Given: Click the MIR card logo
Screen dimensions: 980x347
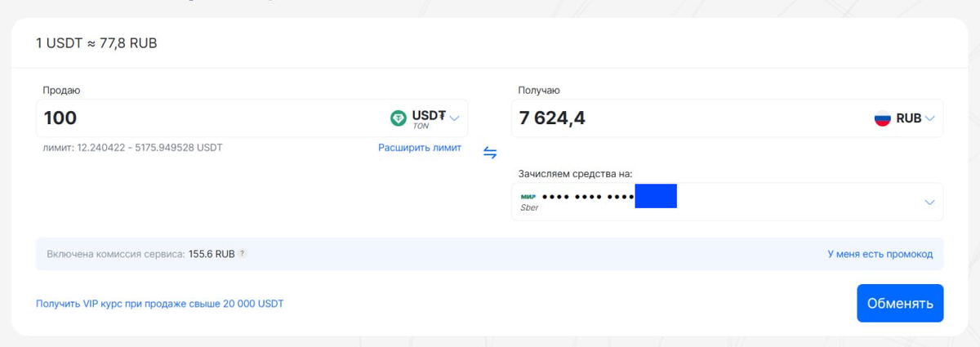Looking at the screenshot, I should coord(528,197).
